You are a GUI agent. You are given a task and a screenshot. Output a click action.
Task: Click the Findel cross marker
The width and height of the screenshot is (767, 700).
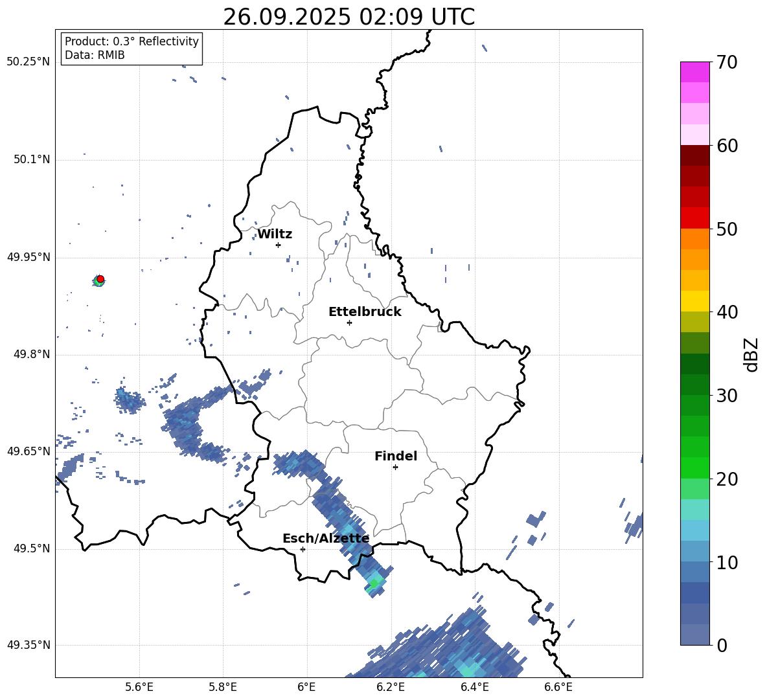click(395, 468)
